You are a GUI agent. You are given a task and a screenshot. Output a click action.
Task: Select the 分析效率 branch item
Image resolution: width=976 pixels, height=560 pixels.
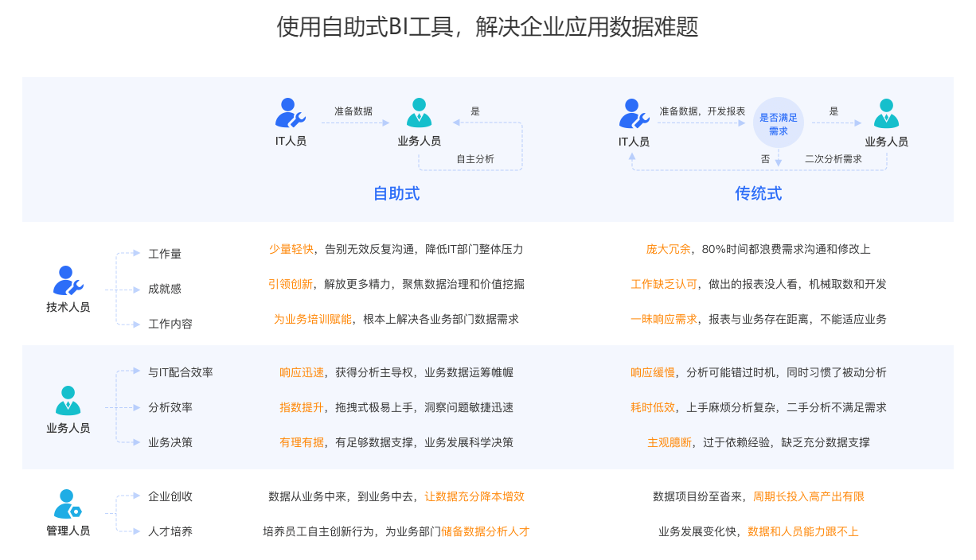point(170,407)
